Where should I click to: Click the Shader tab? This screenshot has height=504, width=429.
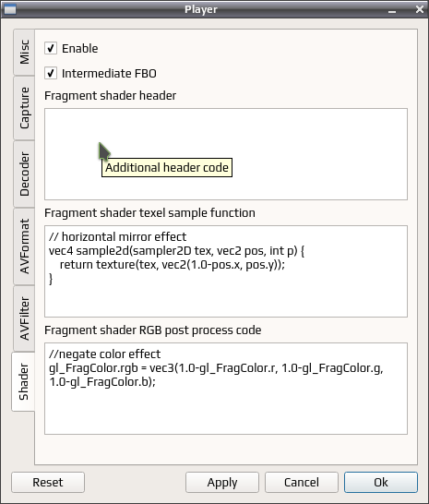(23, 381)
